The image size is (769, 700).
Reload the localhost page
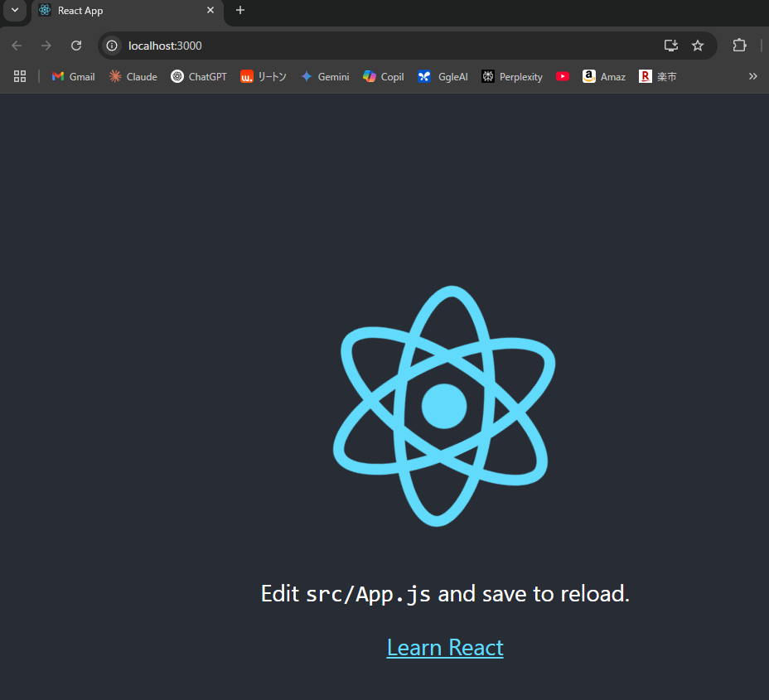pos(76,46)
